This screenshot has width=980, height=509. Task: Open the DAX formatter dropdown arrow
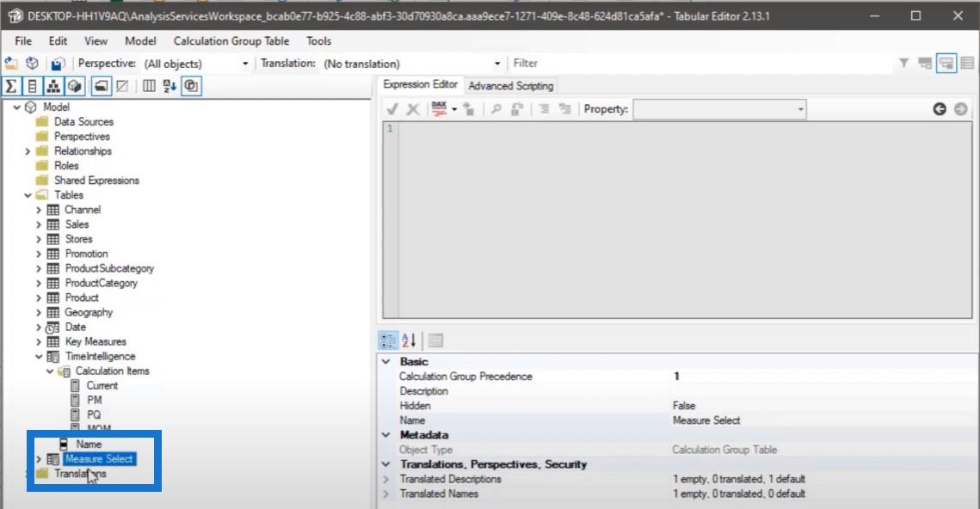[454, 109]
